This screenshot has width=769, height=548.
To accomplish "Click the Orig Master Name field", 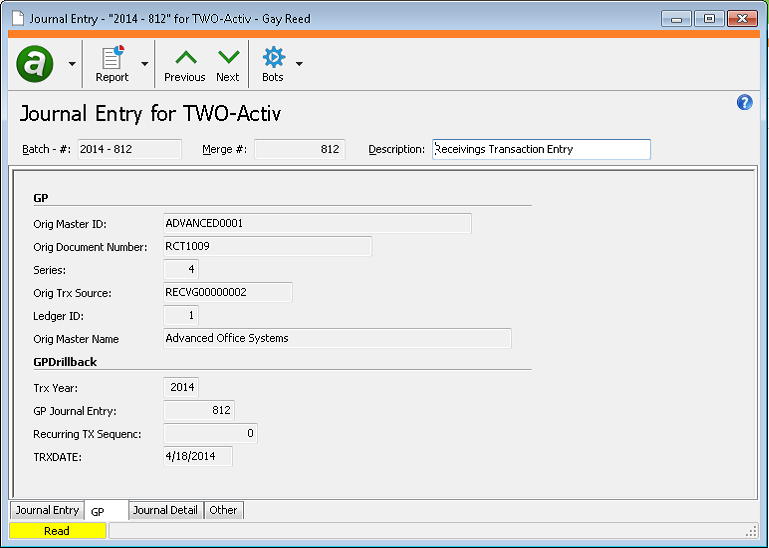I will (337, 339).
